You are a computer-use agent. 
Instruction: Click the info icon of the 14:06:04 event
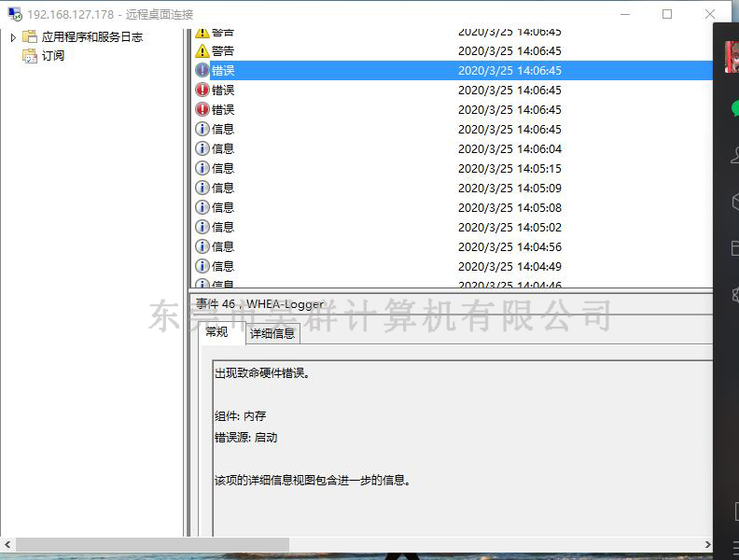pos(202,148)
